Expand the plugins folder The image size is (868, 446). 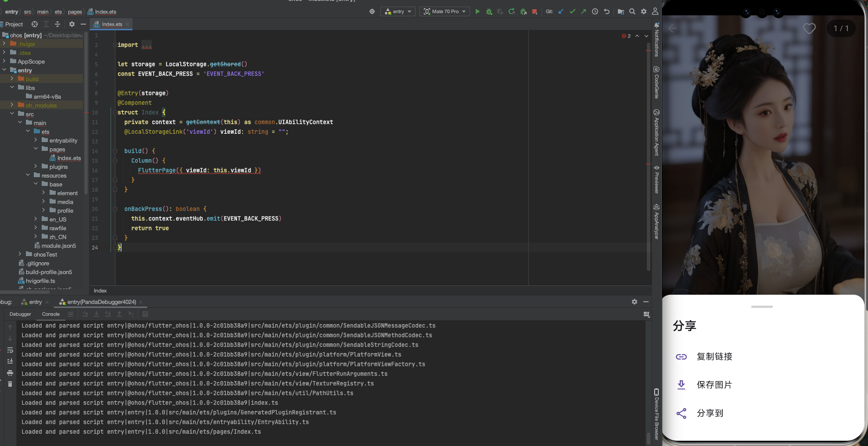[x=36, y=167]
